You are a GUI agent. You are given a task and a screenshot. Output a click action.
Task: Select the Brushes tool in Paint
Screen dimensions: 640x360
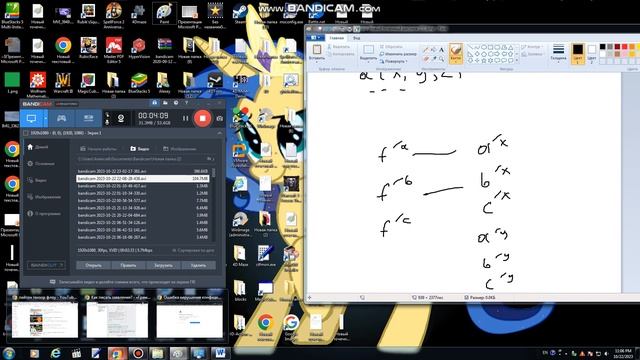click(456, 53)
